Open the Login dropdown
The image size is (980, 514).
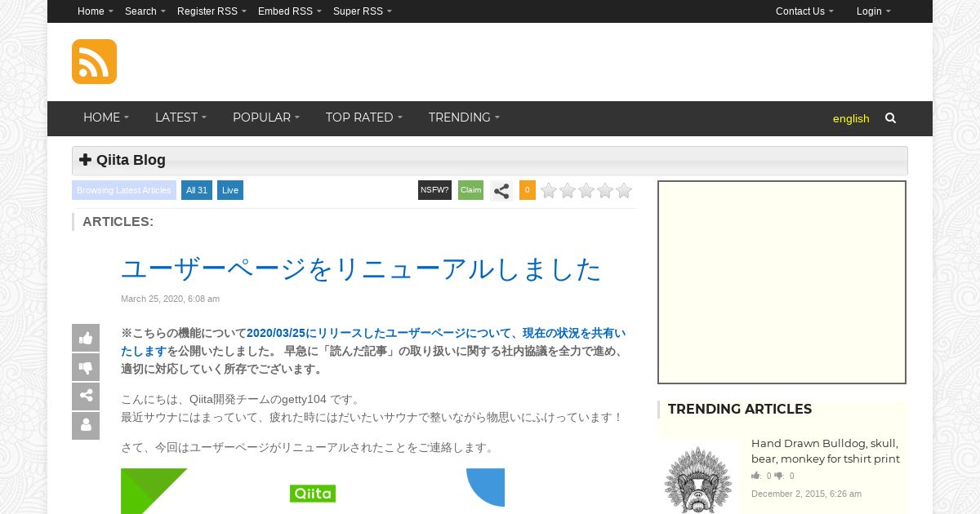[874, 11]
